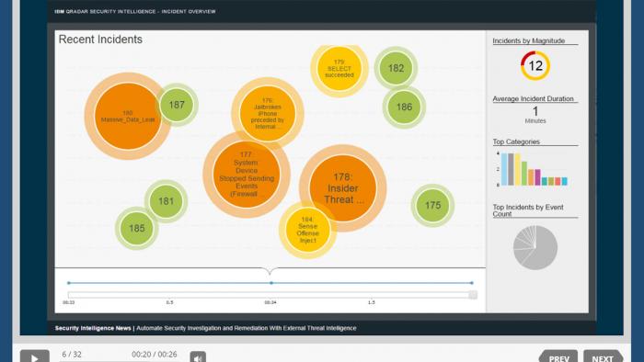Image resolution: width=644 pixels, height=362 pixels.
Task: Go back with the PREV button
Action: [x=558, y=356]
